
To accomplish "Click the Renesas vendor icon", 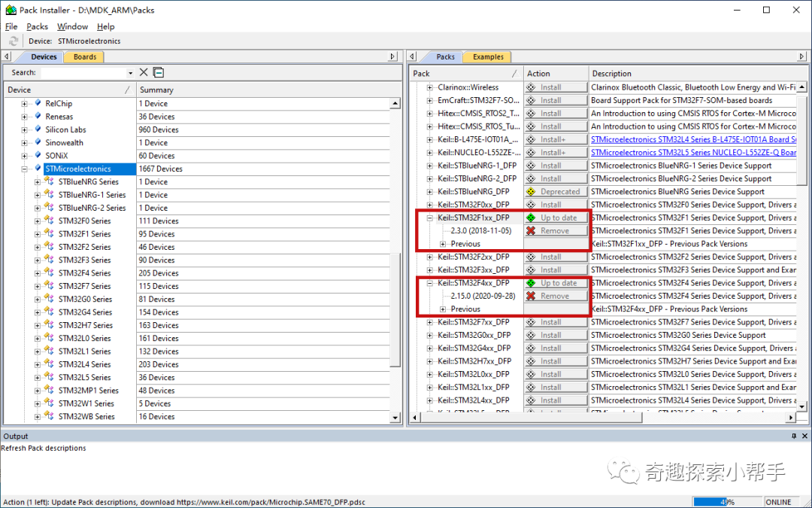I will 38,116.
